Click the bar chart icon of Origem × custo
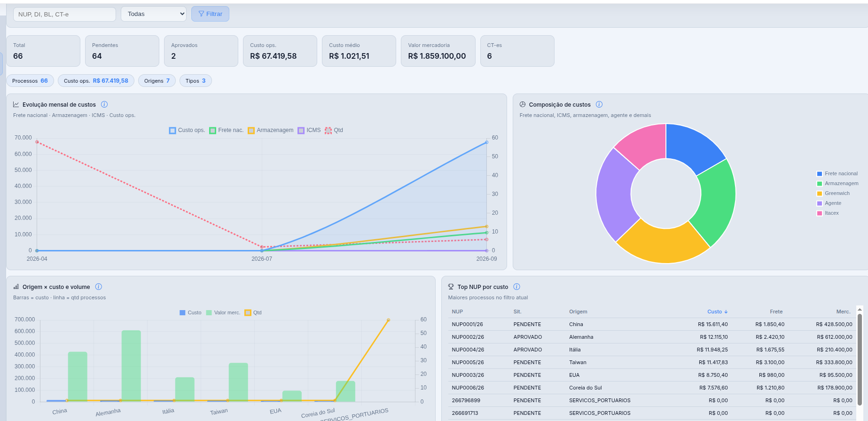Screen dimensions: 868x421 tap(16, 287)
